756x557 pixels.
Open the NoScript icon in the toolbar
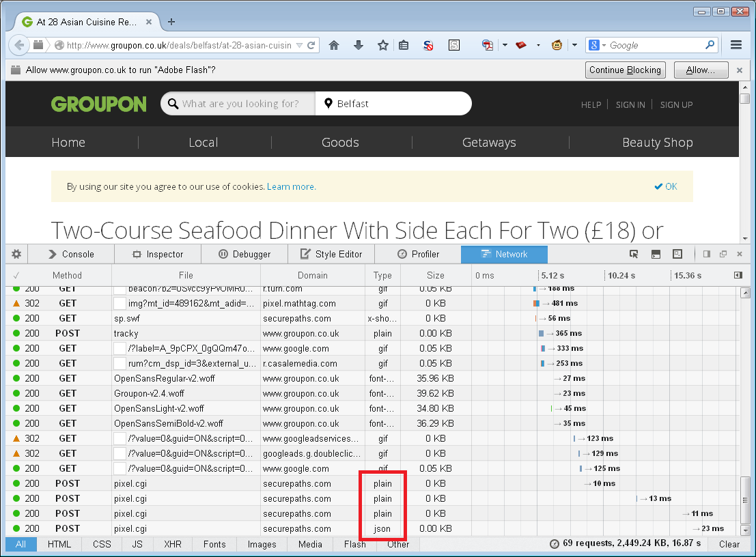(428, 45)
